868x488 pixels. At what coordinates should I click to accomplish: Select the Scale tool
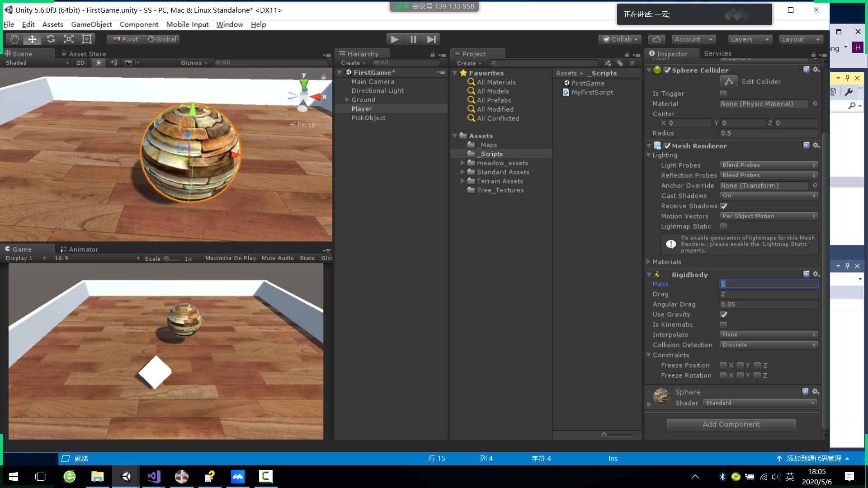point(69,39)
